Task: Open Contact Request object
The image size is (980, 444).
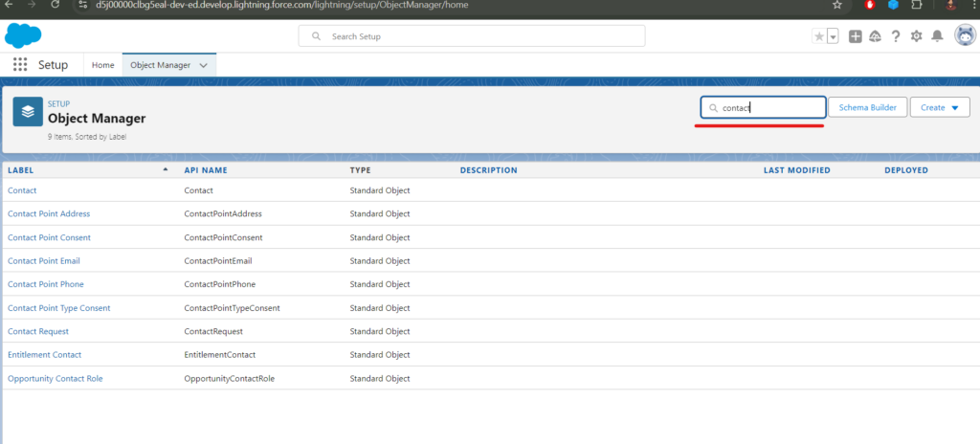Action: click(38, 331)
